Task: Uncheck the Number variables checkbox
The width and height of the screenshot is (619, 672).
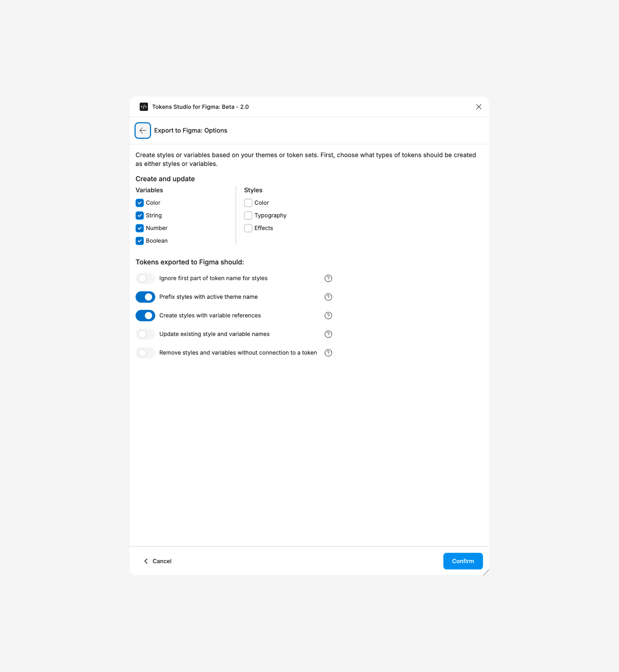Action: tap(140, 228)
